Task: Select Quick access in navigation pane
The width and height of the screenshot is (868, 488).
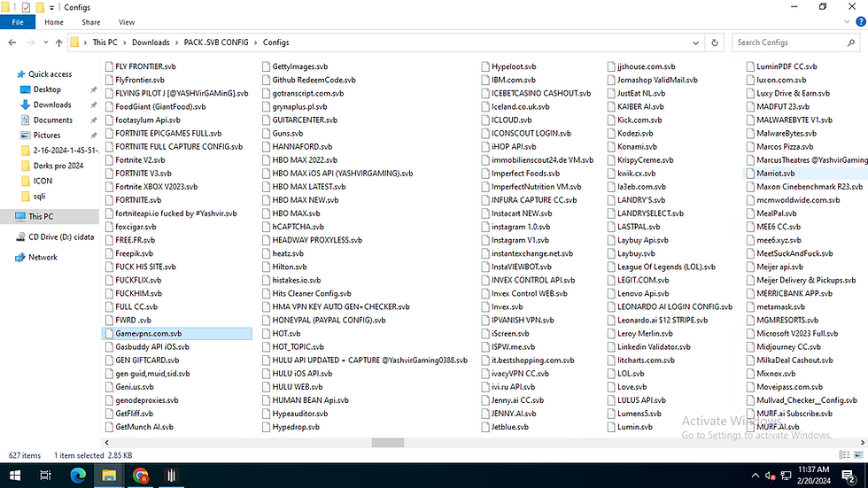Action: (x=50, y=74)
